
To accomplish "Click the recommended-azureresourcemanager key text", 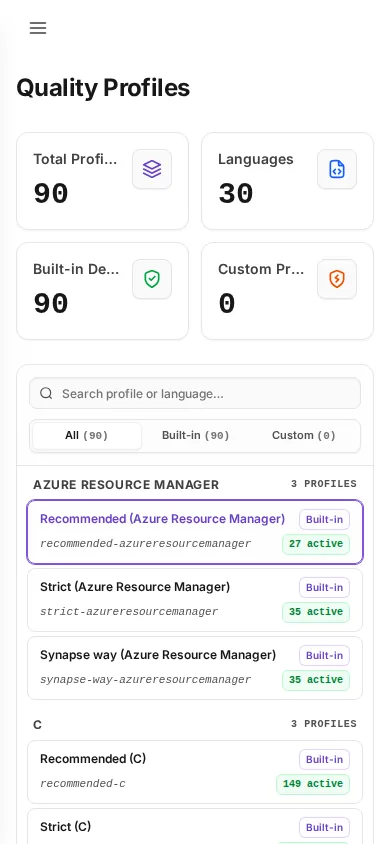I will pos(145,544).
